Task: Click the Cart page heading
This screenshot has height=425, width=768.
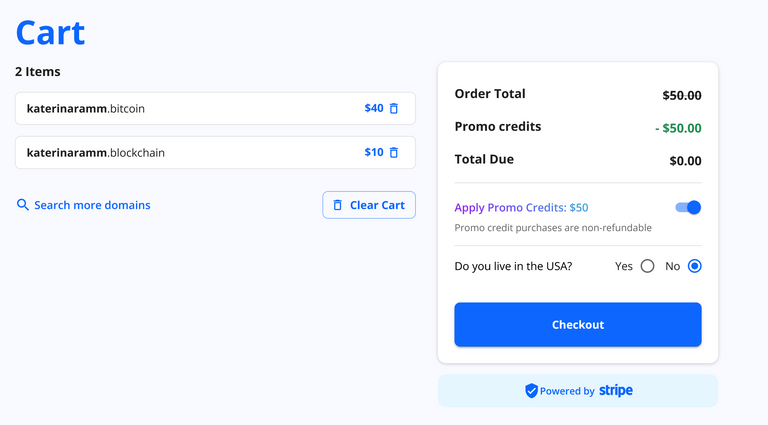Action: click(50, 33)
